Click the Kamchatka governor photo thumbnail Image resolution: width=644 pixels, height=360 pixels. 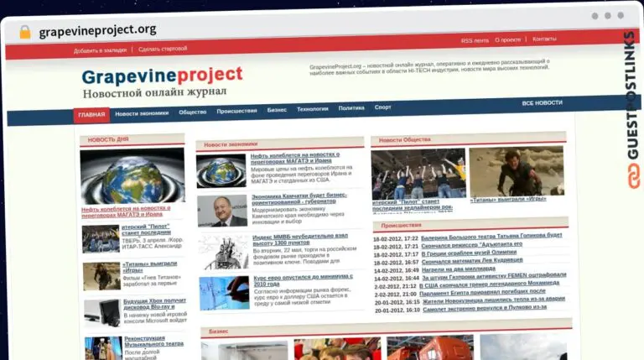(222, 211)
